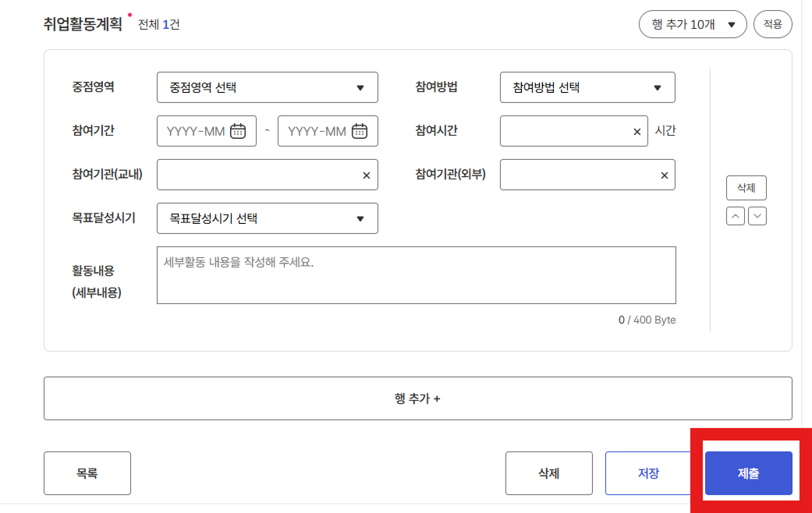Click the 적용 button
This screenshot has height=513, width=812.
(x=772, y=24)
